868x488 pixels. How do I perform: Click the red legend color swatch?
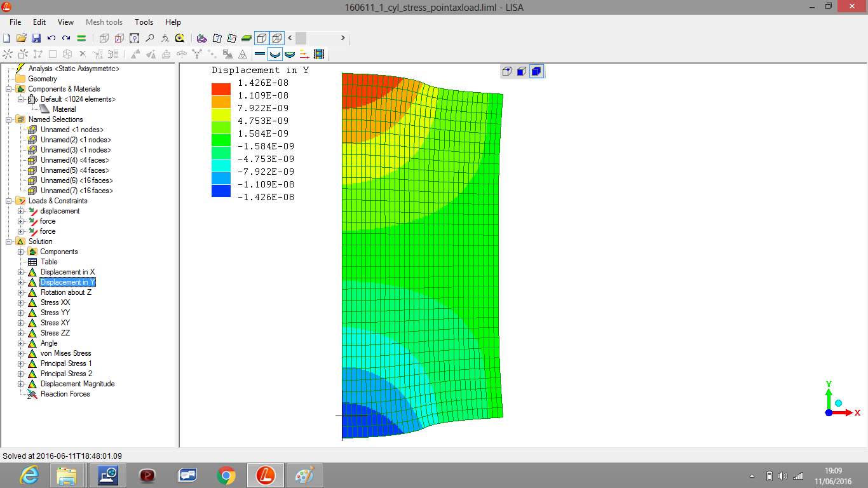coord(221,89)
